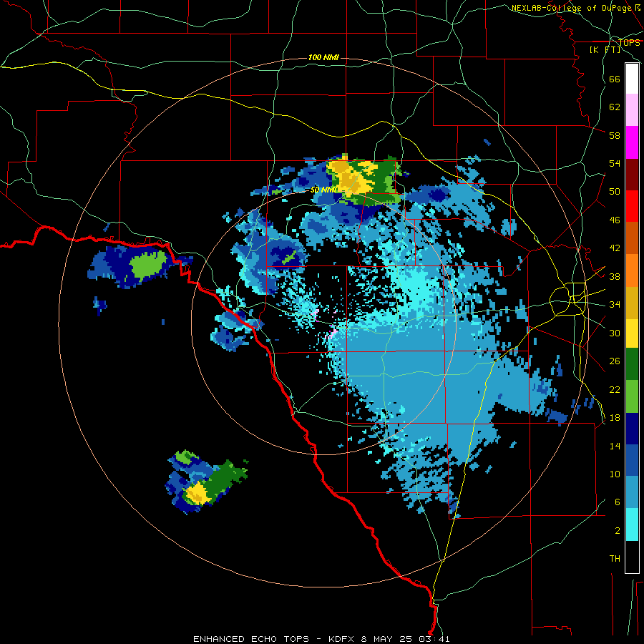Viewport: 644px width, 644px height.
Task: Click the "KDFX" radar site identifier
Action: pyautogui.click(x=341, y=639)
